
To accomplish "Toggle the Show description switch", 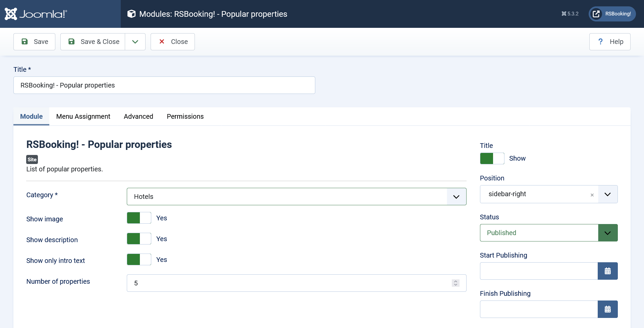I will (x=139, y=239).
